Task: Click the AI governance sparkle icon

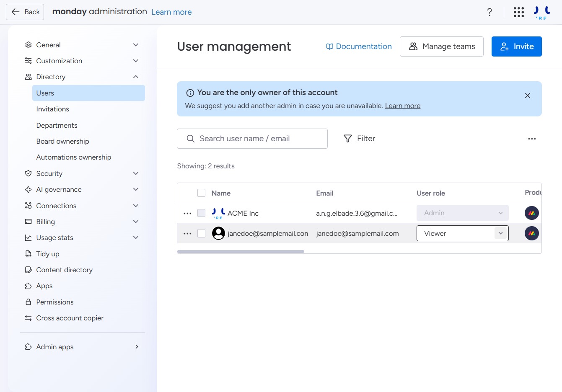Action: pyautogui.click(x=28, y=189)
